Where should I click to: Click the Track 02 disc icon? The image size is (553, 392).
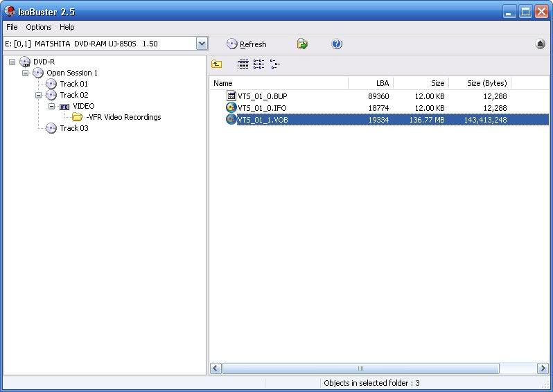[x=51, y=95]
